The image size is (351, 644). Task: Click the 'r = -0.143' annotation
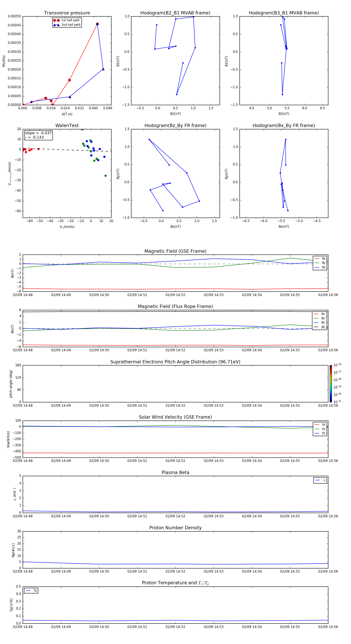(x=35, y=137)
